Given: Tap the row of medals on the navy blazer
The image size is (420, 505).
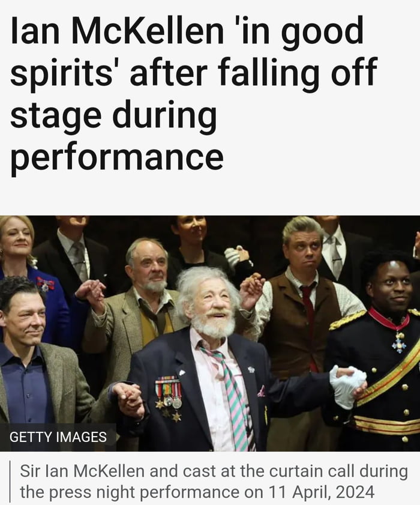Looking at the screenshot, I should (x=169, y=397).
